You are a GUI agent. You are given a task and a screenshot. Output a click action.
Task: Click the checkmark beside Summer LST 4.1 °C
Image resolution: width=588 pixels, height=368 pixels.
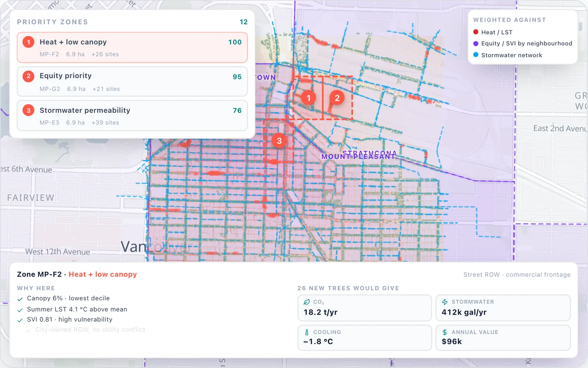click(20, 310)
